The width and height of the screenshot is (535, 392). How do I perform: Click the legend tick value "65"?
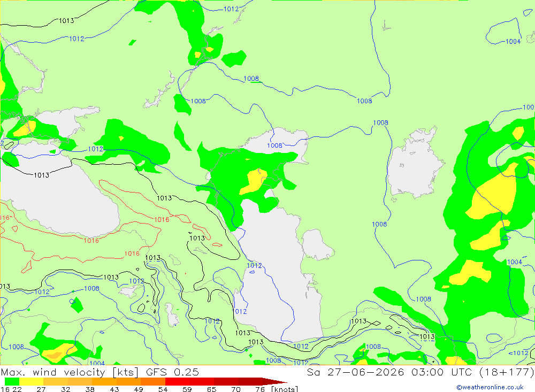[211, 389]
